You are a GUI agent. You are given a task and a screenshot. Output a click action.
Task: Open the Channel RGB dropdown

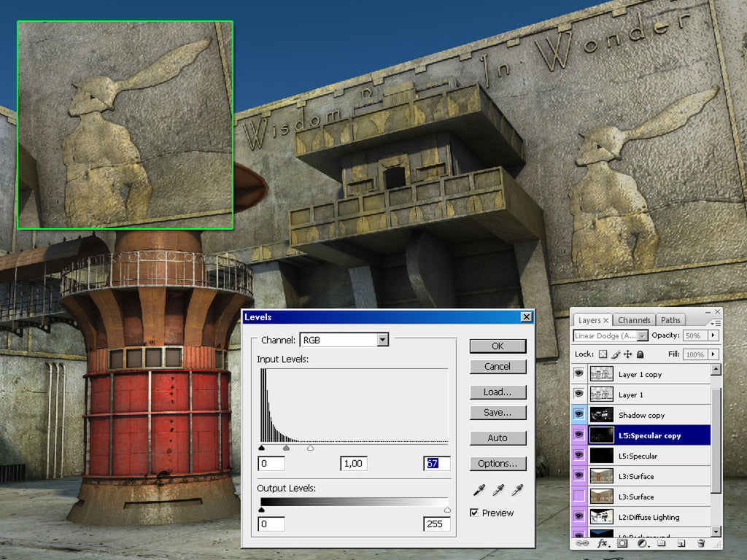(x=382, y=340)
